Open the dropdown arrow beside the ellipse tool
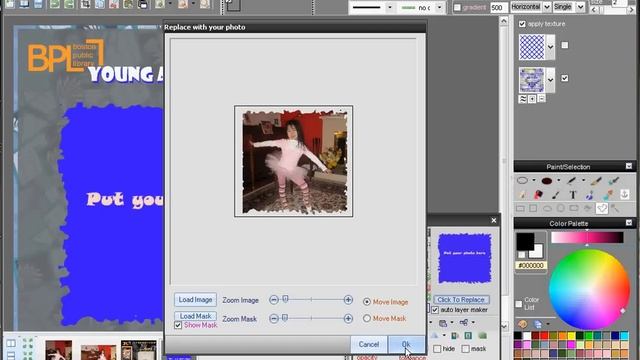Screen dimensions: 640x360 [x=533, y=180]
